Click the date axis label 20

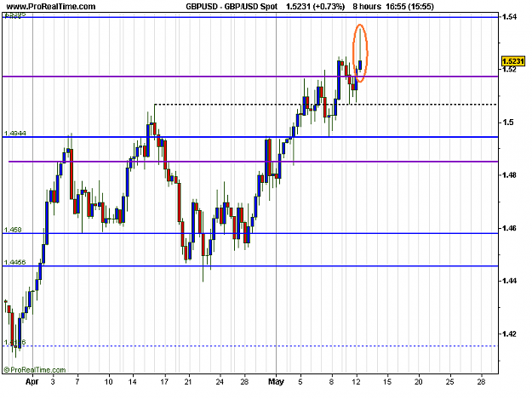coord(418,382)
